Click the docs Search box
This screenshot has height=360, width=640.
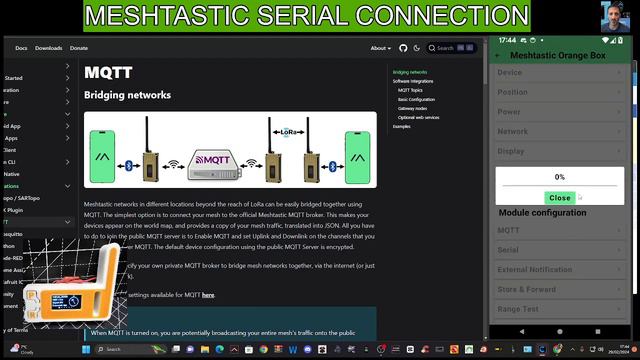pos(451,48)
